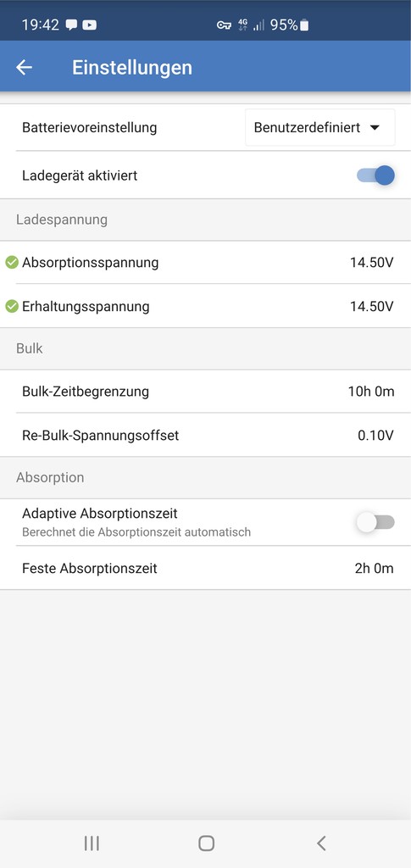Tap the green checkmark beside Erhaltungsspannung
This screenshot has width=411, height=868.
12,306
